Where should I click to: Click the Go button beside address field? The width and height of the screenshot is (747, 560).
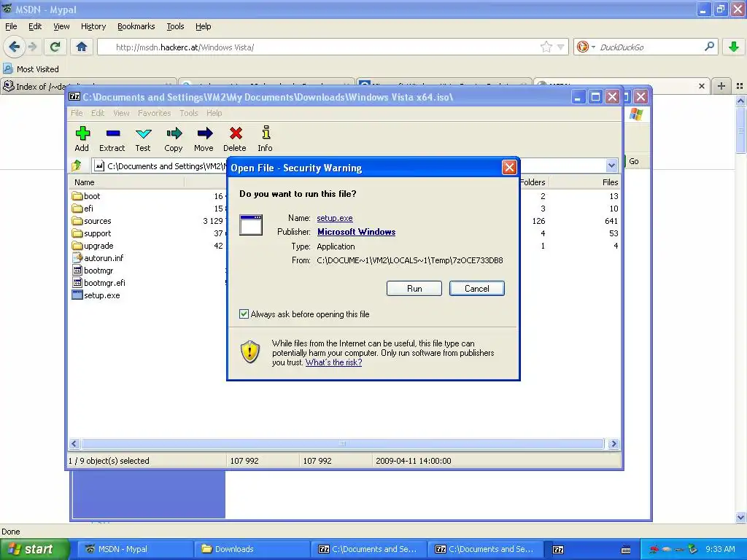pyautogui.click(x=634, y=161)
